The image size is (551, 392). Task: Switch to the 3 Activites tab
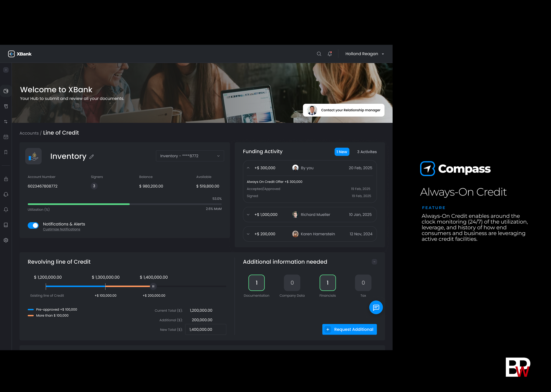[367, 152]
